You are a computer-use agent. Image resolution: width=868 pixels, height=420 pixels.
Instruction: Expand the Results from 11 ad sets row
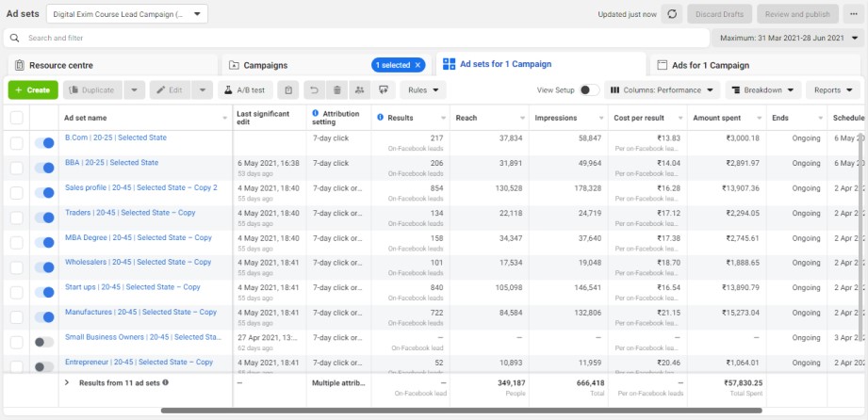(67, 382)
